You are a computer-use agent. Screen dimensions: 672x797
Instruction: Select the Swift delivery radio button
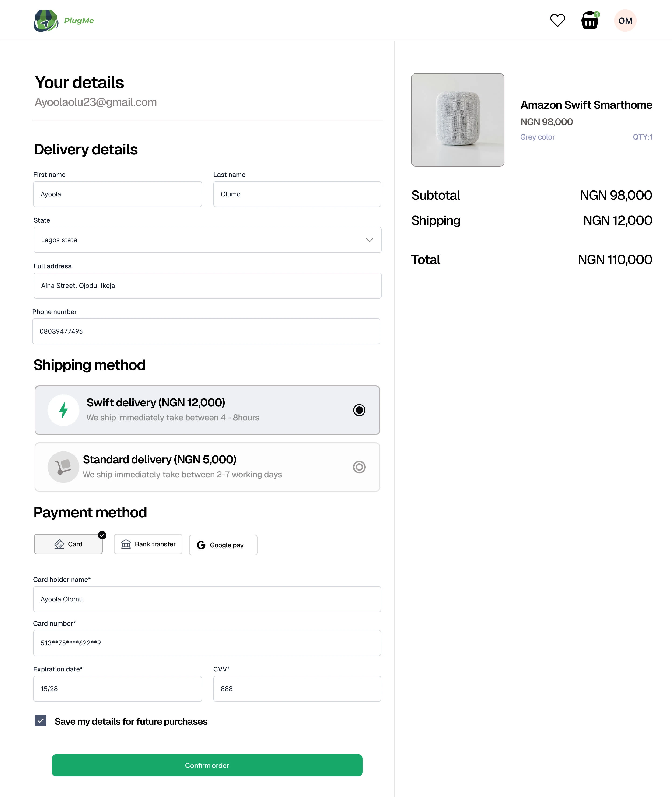[359, 410]
